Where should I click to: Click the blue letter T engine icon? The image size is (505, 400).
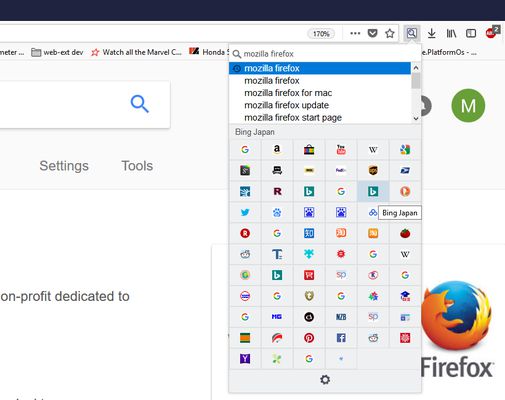[x=277, y=254]
